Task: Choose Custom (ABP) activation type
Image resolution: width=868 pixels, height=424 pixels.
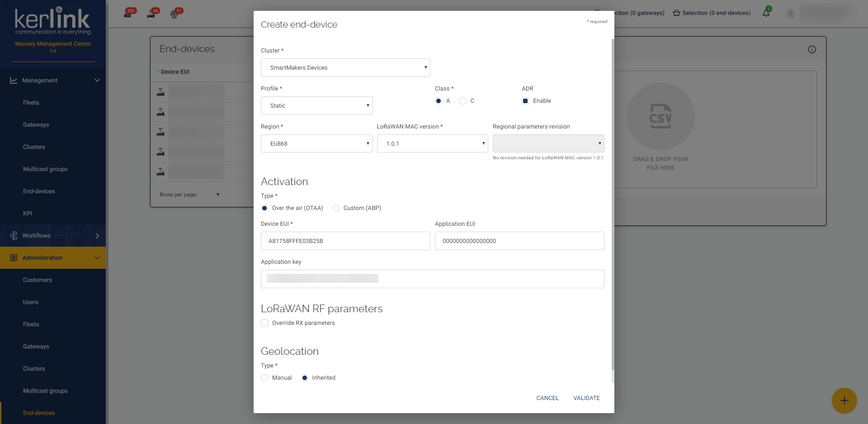Action: coord(336,208)
